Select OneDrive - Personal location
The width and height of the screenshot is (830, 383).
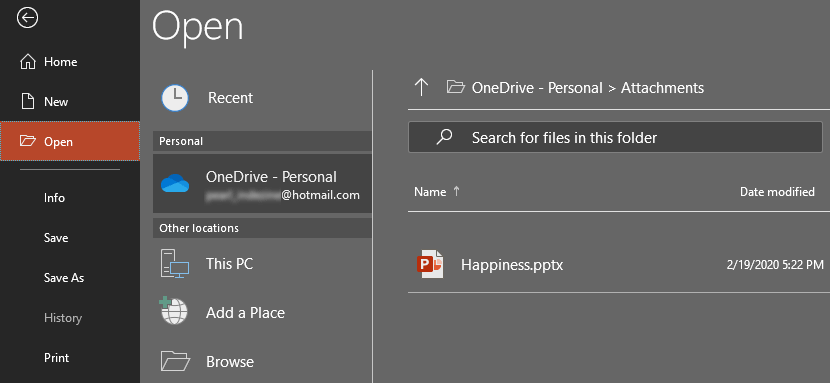click(263, 184)
